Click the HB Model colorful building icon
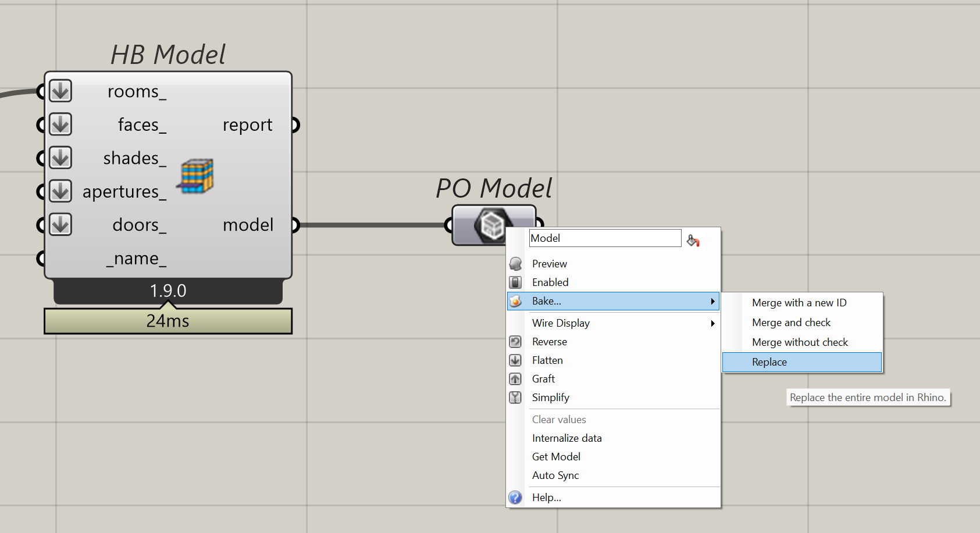980x533 pixels. click(196, 176)
